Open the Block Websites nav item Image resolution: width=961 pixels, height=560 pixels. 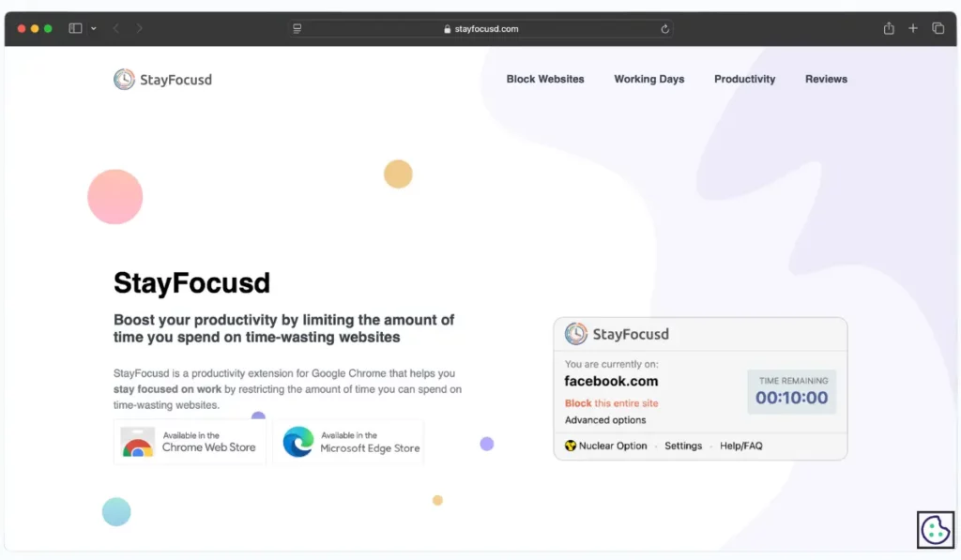point(545,79)
